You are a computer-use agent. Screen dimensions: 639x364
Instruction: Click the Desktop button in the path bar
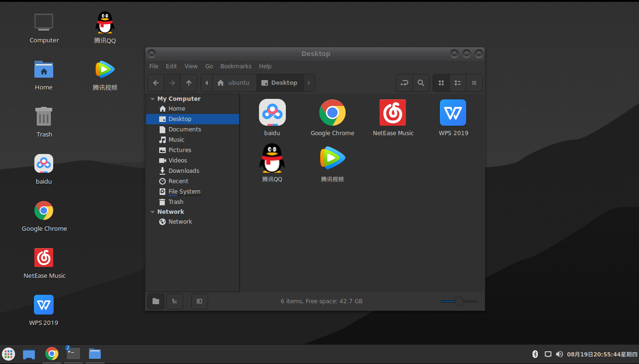(280, 83)
